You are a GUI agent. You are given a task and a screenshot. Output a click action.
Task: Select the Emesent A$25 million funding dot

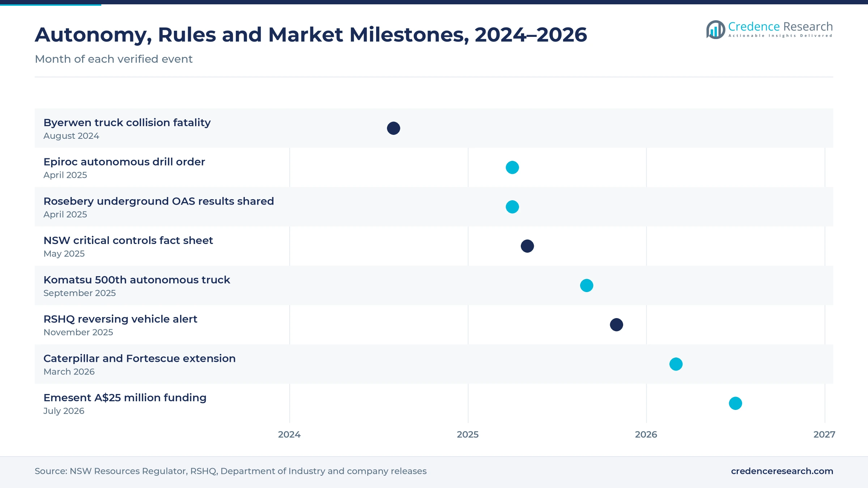pos(735,403)
